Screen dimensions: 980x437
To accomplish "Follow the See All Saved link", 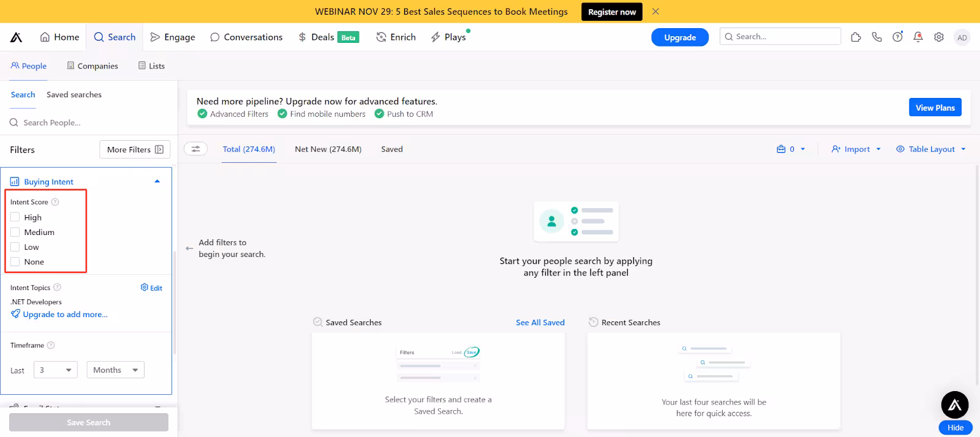I will [x=540, y=323].
